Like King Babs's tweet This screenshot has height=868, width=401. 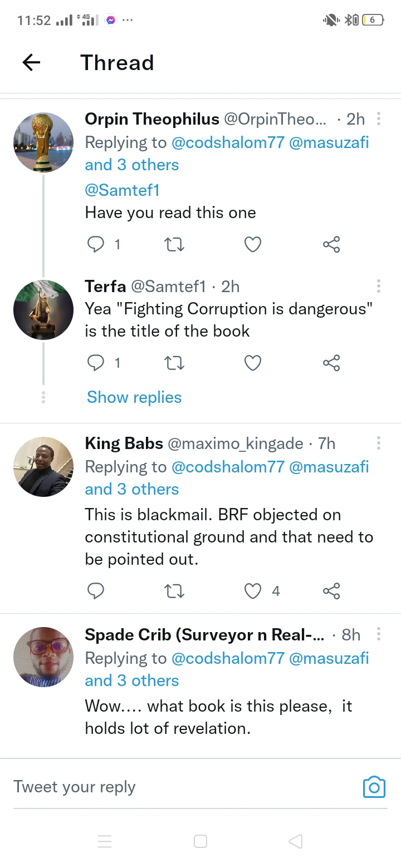pyautogui.click(x=253, y=591)
